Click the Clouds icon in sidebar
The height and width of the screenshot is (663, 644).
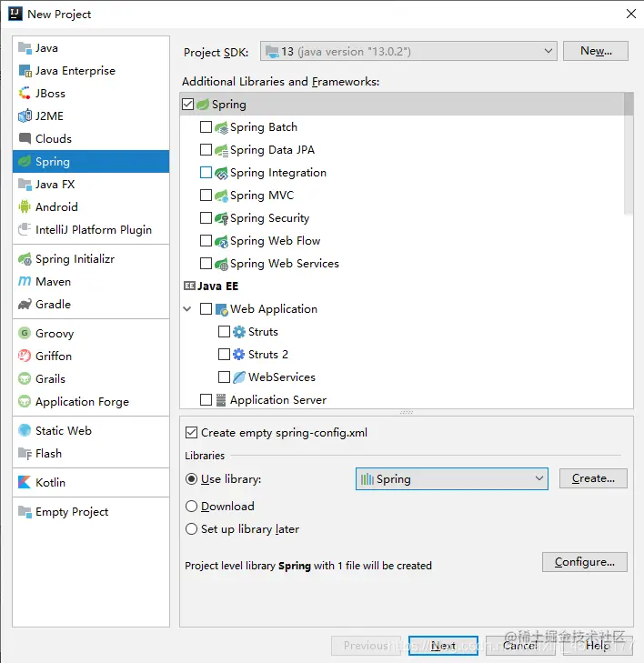point(25,138)
